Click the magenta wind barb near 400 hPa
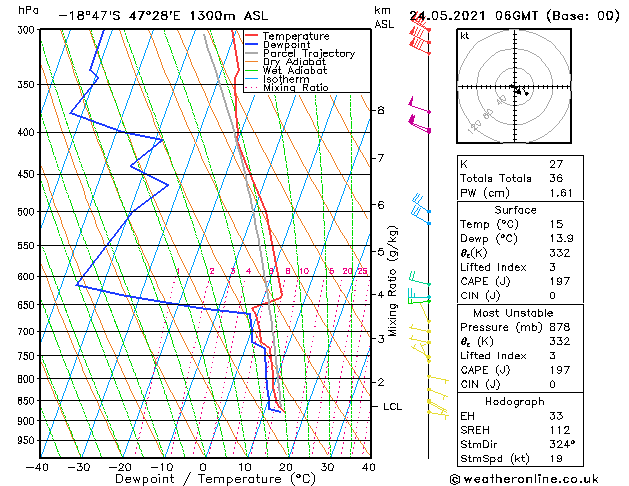The width and height of the screenshot is (629, 486). coord(419,124)
